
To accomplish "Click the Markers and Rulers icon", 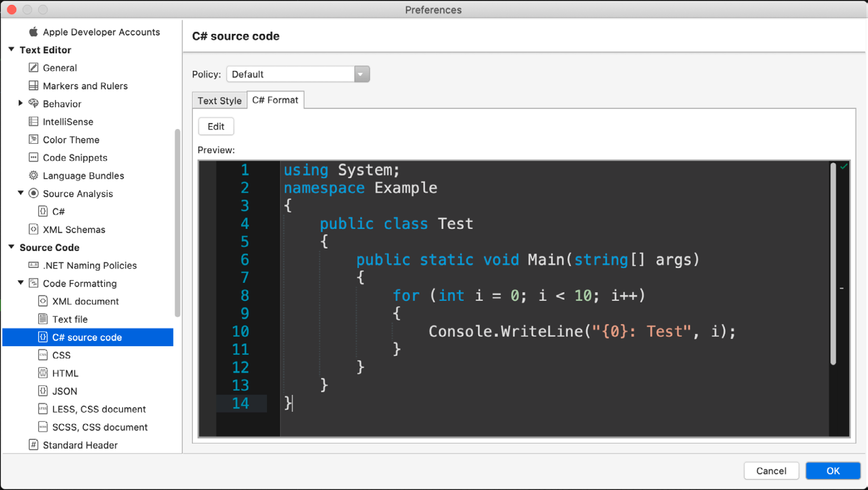I will (x=33, y=86).
